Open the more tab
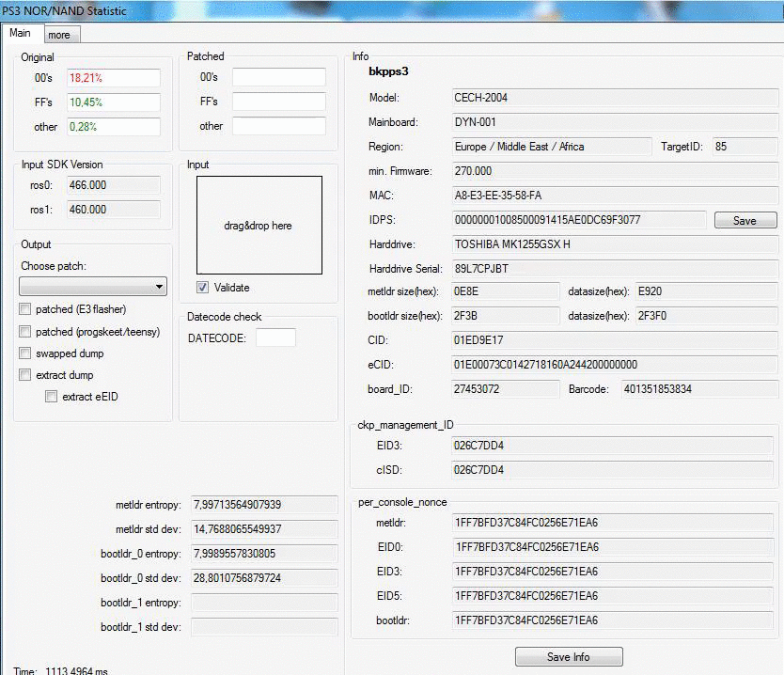Viewport: 784px width, 675px height. pos(61,35)
